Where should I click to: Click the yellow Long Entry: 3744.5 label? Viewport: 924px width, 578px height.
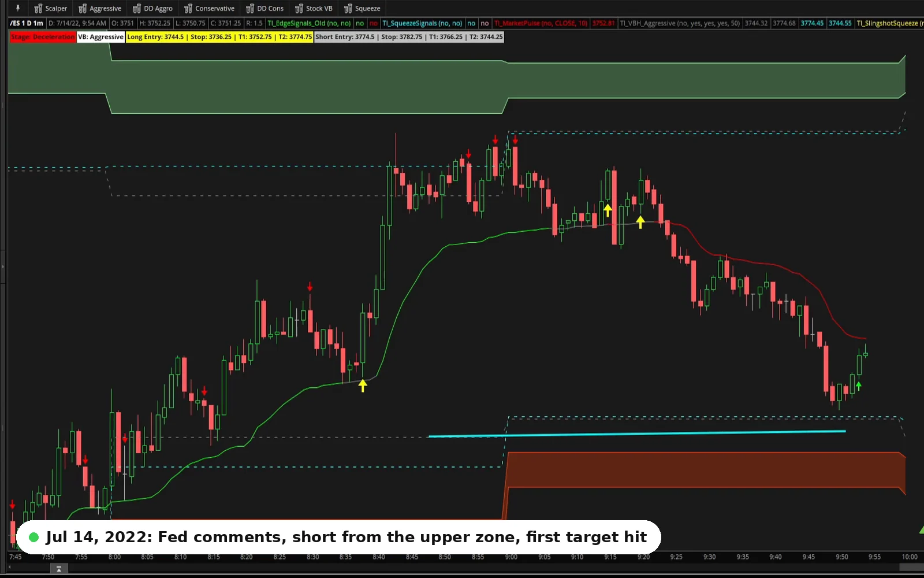(x=219, y=37)
